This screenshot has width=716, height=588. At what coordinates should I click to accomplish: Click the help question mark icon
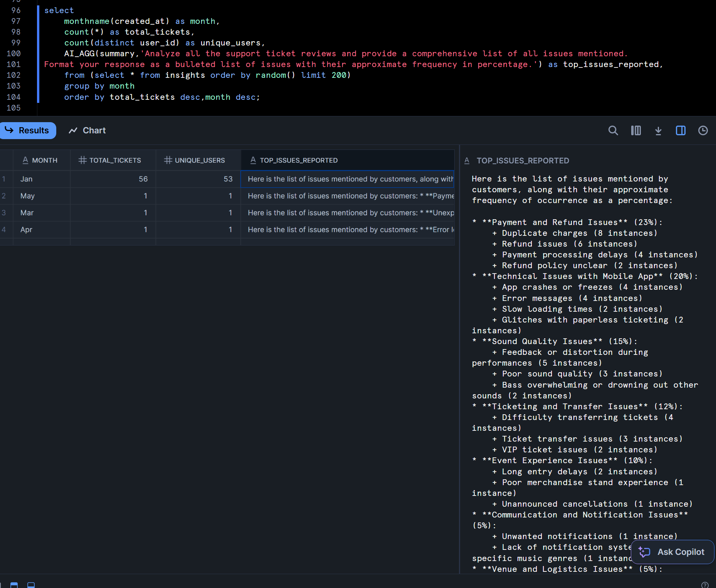click(x=705, y=585)
